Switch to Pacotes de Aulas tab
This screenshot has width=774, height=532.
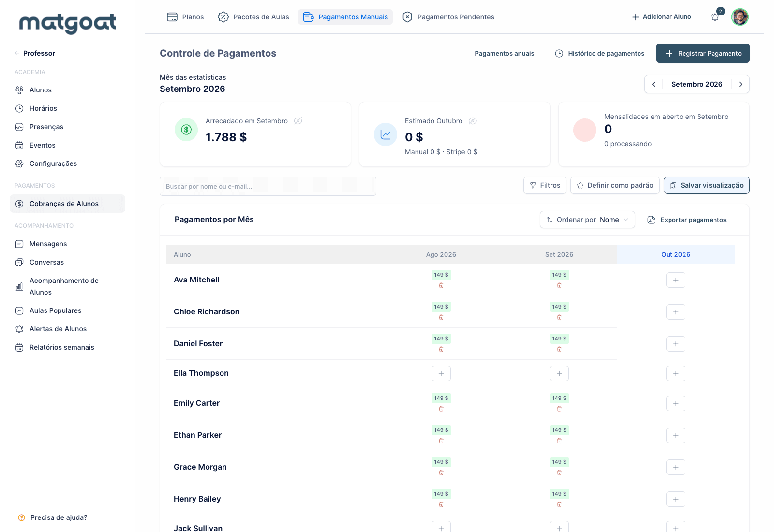253,17
